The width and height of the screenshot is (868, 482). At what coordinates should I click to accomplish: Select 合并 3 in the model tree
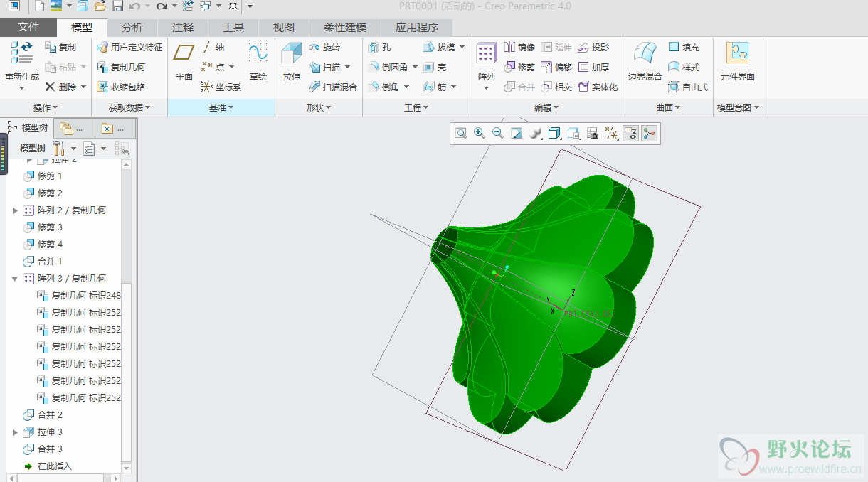(x=43, y=449)
